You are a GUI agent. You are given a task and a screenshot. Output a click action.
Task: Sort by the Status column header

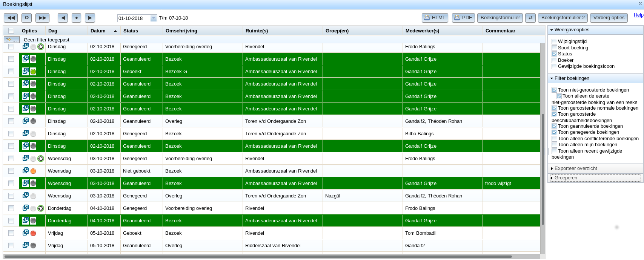pyautogui.click(x=141, y=31)
